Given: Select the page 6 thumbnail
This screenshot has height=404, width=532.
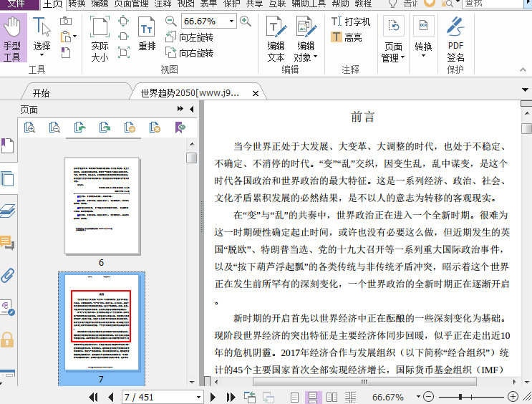Looking at the screenshot, I should pos(101,206).
